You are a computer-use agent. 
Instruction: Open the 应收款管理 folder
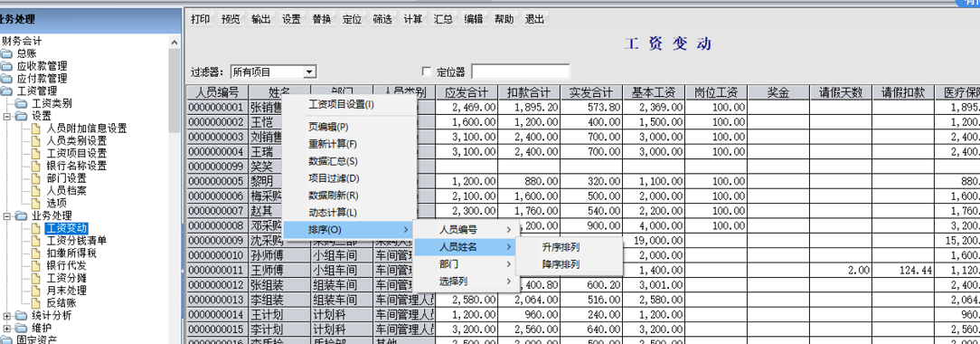click(42, 66)
